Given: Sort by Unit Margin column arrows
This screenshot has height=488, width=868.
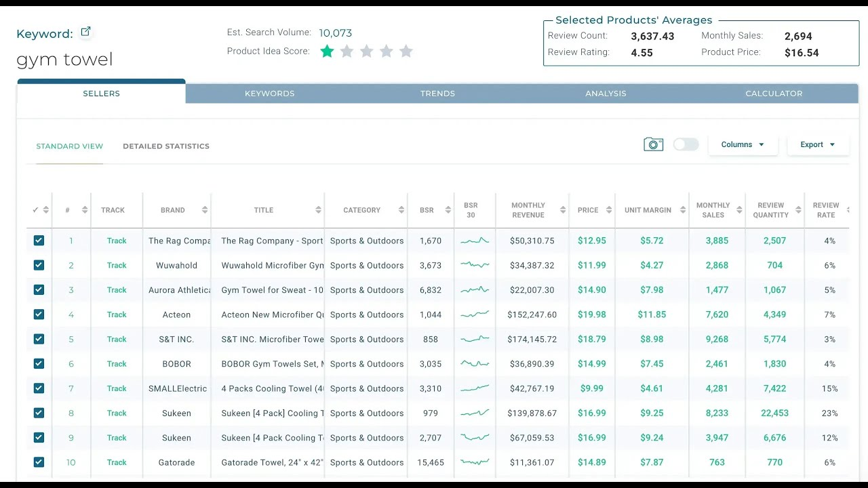Looking at the screenshot, I should (x=682, y=210).
